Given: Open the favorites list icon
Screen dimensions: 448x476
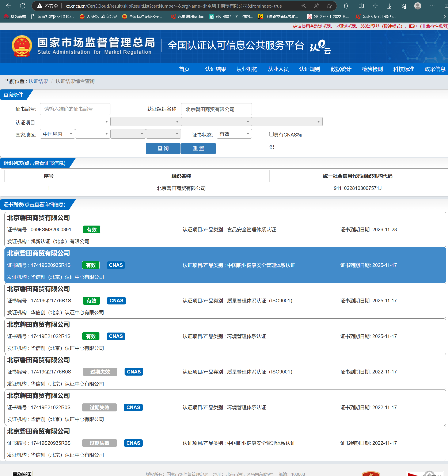Looking at the screenshot, I should tap(375, 6).
